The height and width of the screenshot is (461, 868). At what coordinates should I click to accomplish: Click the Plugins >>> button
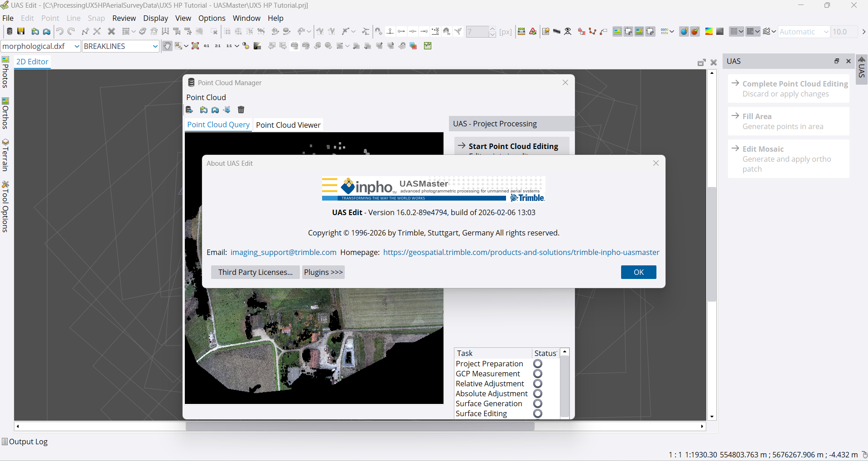coord(323,272)
